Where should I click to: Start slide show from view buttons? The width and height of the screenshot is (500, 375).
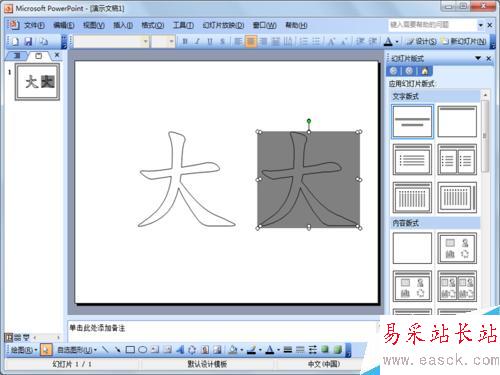pyautogui.click(x=26, y=337)
